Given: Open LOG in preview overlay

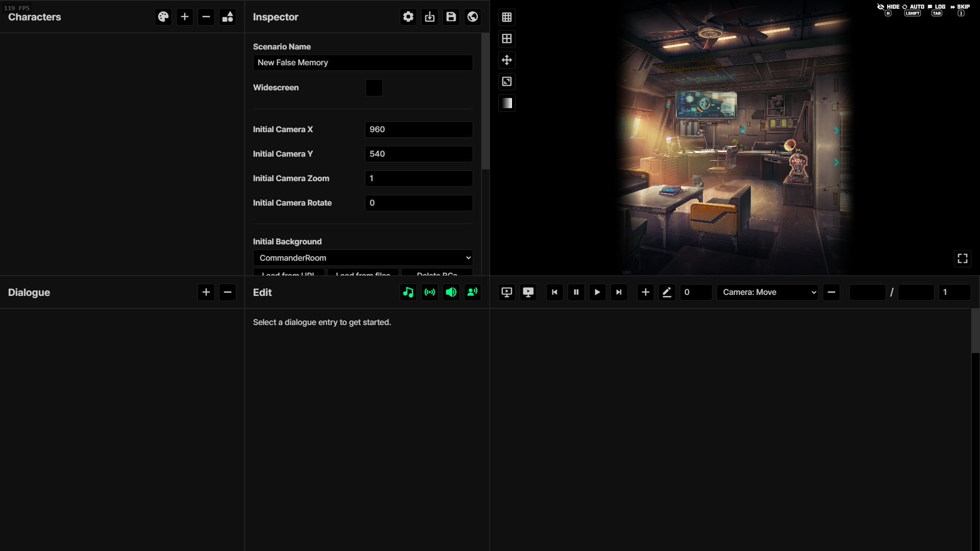Looking at the screenshot, I should 937,9.
